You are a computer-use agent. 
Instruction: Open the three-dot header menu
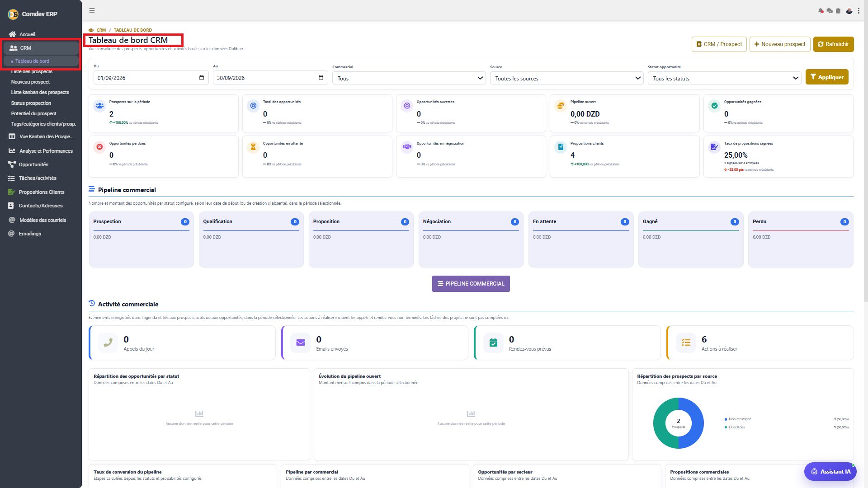pyautogui.click(x=859, y=11)
